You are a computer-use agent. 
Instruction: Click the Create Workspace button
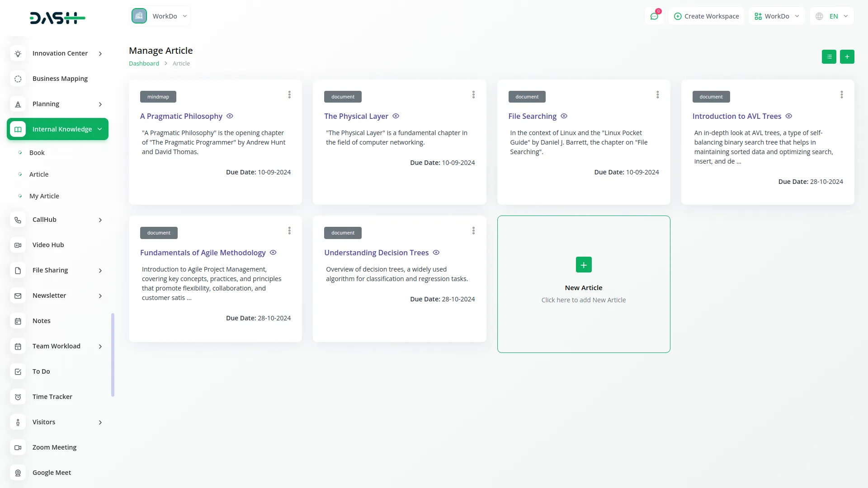pos(706,16)
